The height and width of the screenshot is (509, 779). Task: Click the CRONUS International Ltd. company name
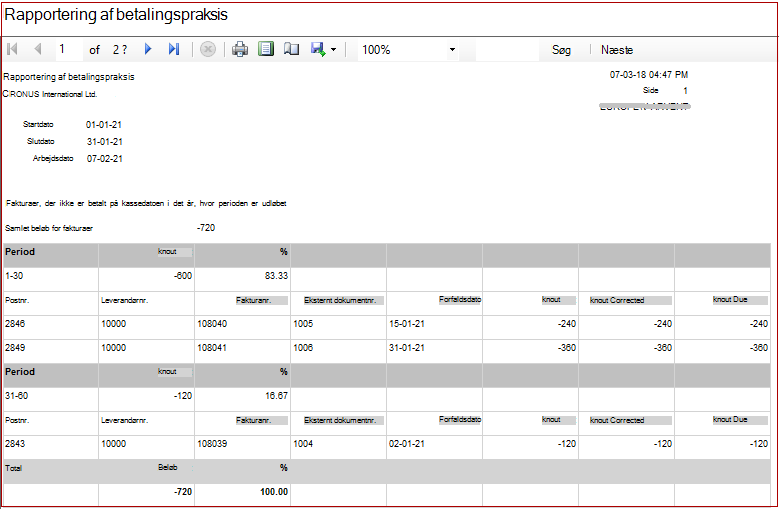coord(50,94)
